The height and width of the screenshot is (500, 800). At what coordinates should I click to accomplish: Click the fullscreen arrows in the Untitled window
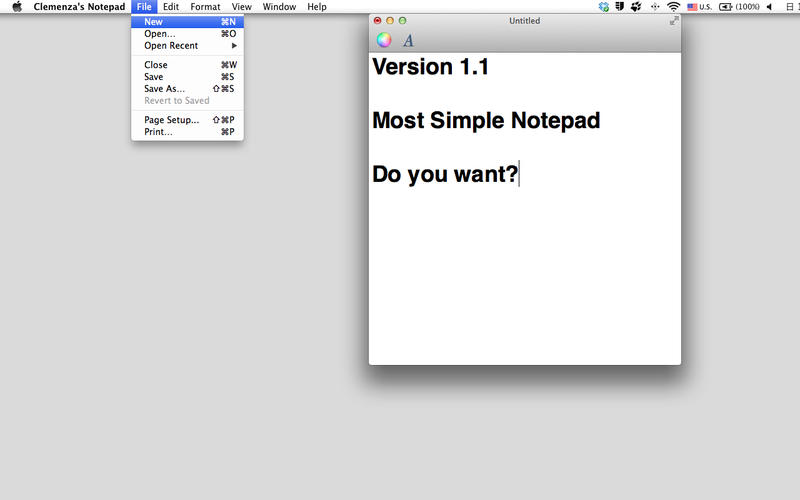coord(674,20)
